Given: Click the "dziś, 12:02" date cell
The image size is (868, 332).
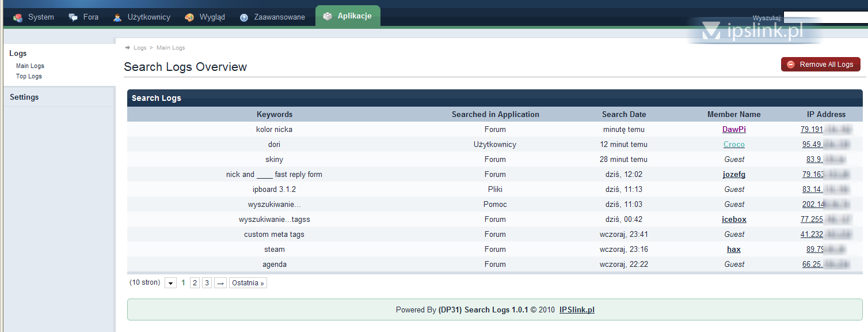Looking at the screenshot, I should [624, 175].
